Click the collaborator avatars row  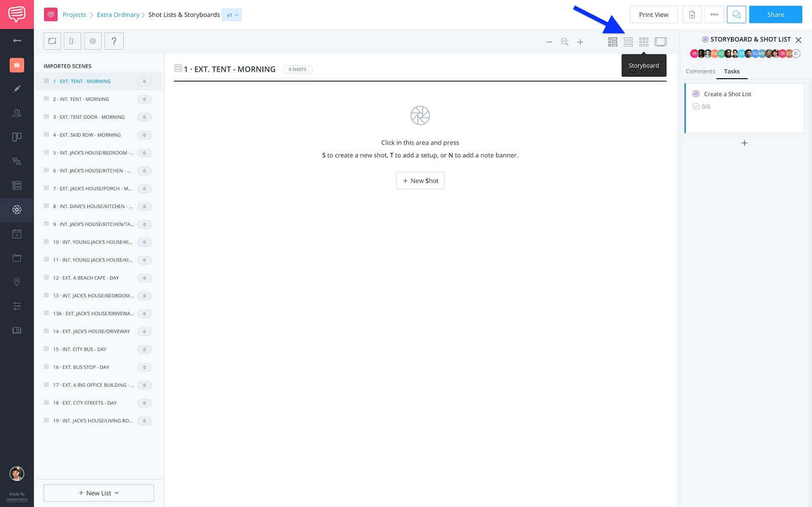pos(745,53)
